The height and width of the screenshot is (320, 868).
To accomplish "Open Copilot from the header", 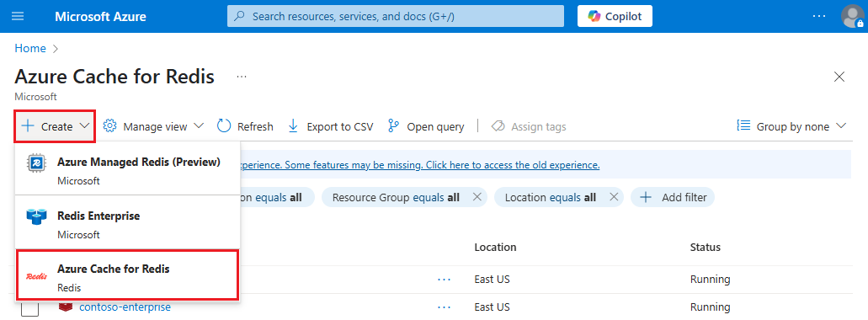I will click(x=615, y=16).
